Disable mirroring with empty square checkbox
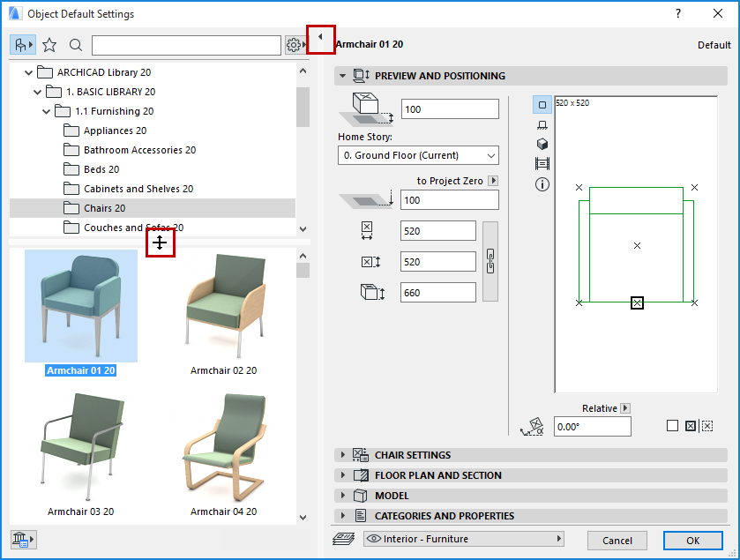This screenshot has height=560, width=740. pos(672,426)
